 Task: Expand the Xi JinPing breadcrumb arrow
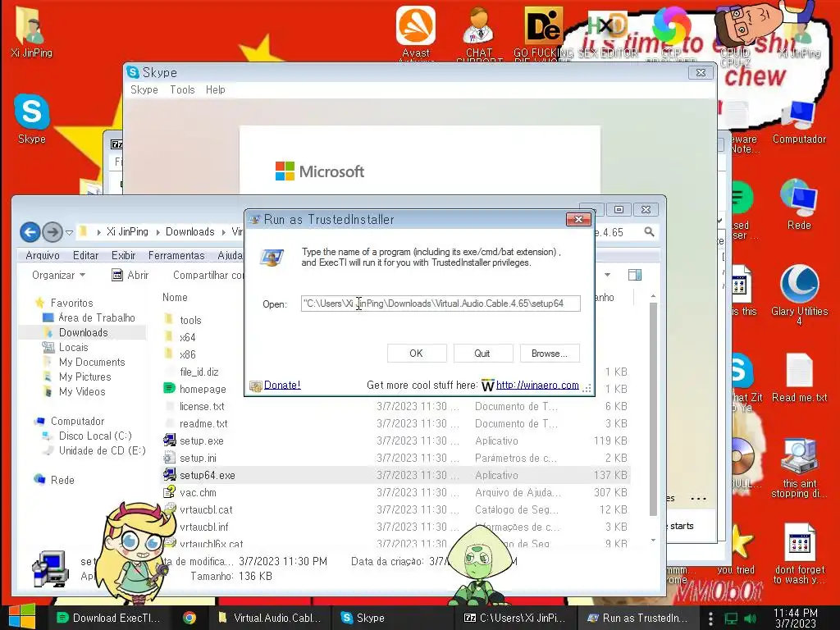click(158, 232)
